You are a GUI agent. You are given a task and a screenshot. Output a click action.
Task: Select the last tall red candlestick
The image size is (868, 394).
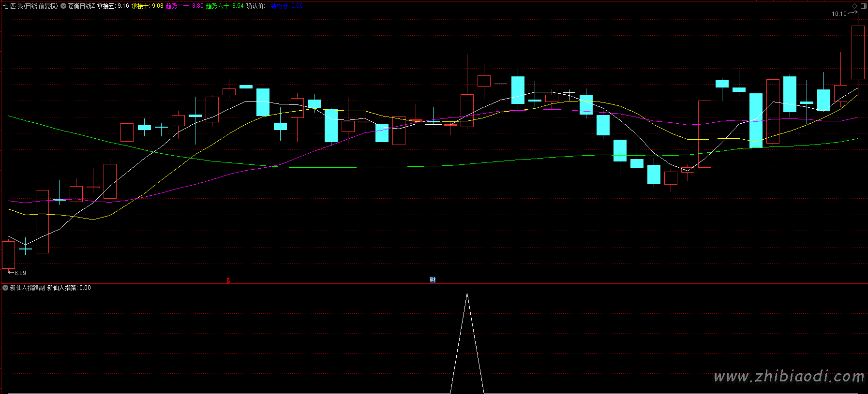(858, 52)
